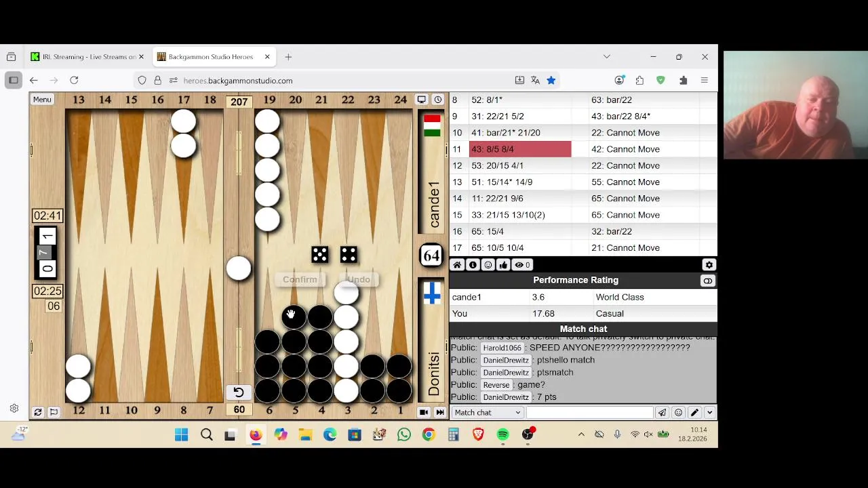Click the Undo move button
Image resolution: width=868 pixels, height=488 pixels.
[359, 279]
